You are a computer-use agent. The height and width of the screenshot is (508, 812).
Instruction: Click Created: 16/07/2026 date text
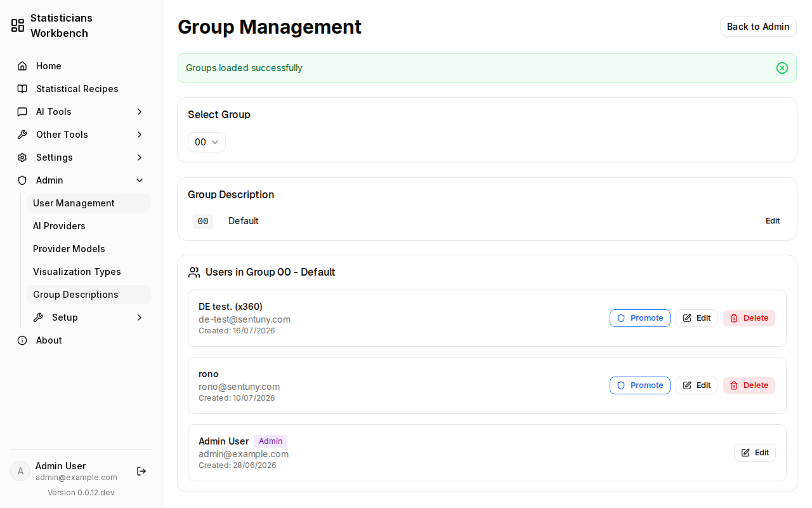(x=237, y=331)
